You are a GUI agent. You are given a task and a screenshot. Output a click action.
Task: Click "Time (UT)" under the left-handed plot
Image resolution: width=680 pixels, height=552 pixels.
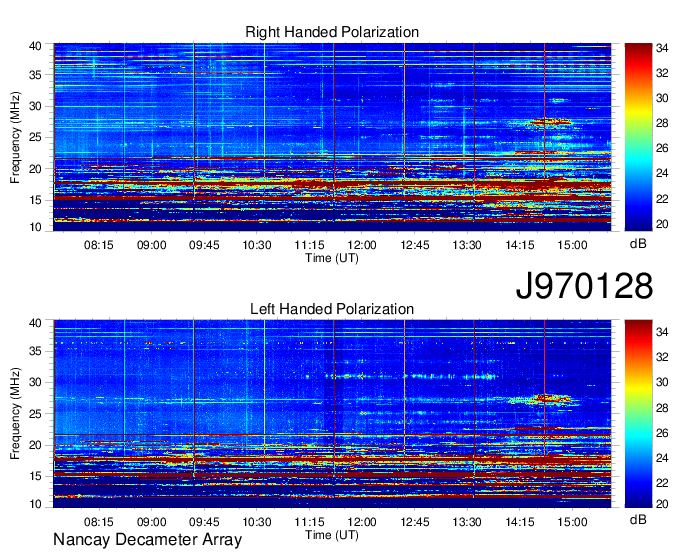(332, 535)
